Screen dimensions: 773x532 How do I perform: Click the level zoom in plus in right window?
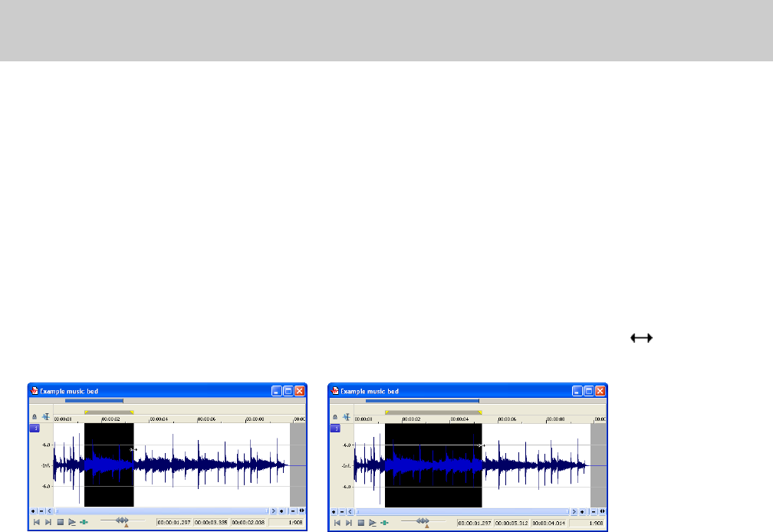[334, 512]
